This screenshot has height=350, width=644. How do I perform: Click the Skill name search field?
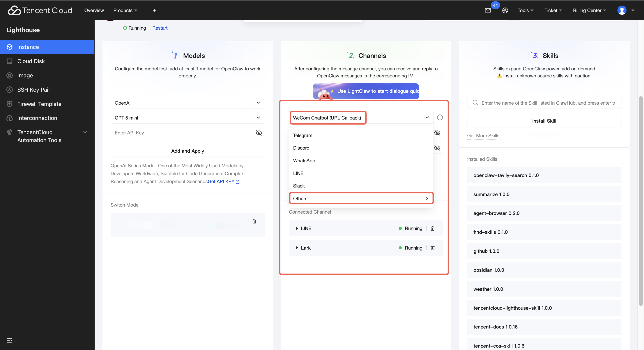pyautogui.click(x=547, y=103)
